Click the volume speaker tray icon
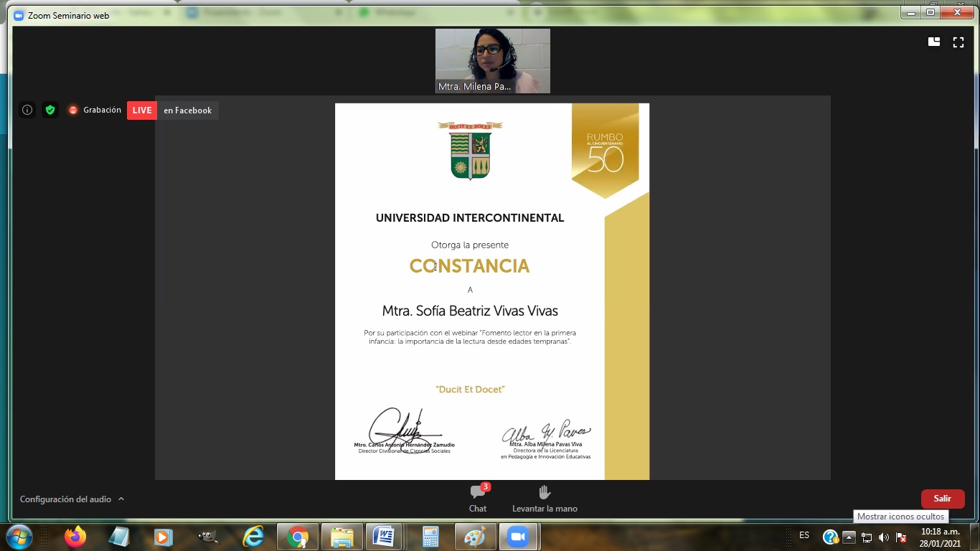This screenshot has width=980, height=551. (x=884, y=537)
